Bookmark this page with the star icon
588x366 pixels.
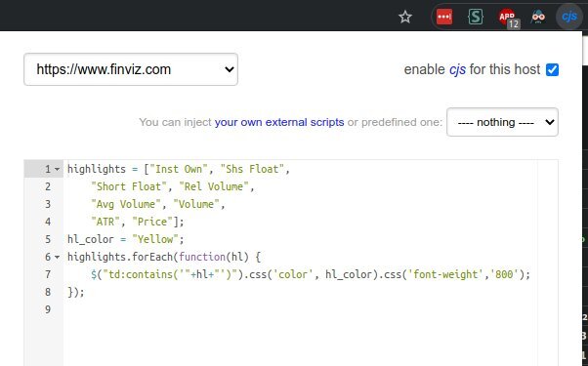coord(405,17)
